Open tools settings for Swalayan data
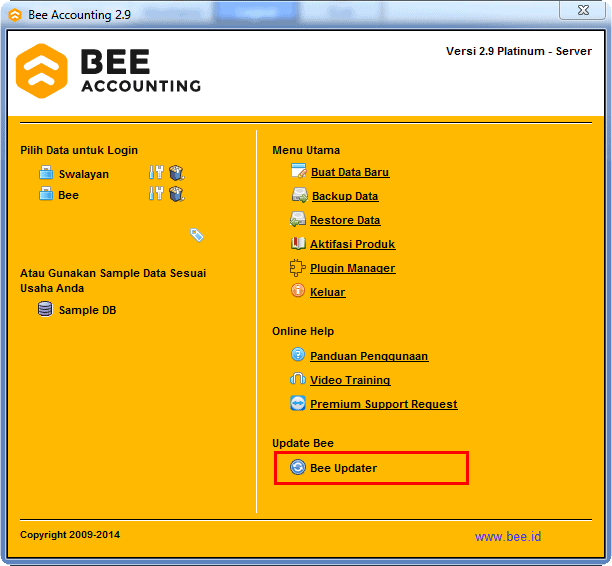 [156, 172]
